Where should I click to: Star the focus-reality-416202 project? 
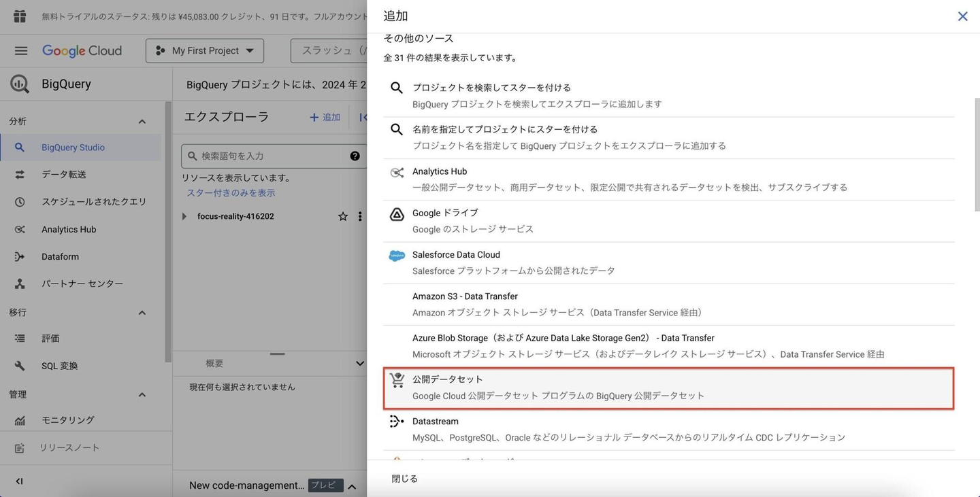(343, 216)
